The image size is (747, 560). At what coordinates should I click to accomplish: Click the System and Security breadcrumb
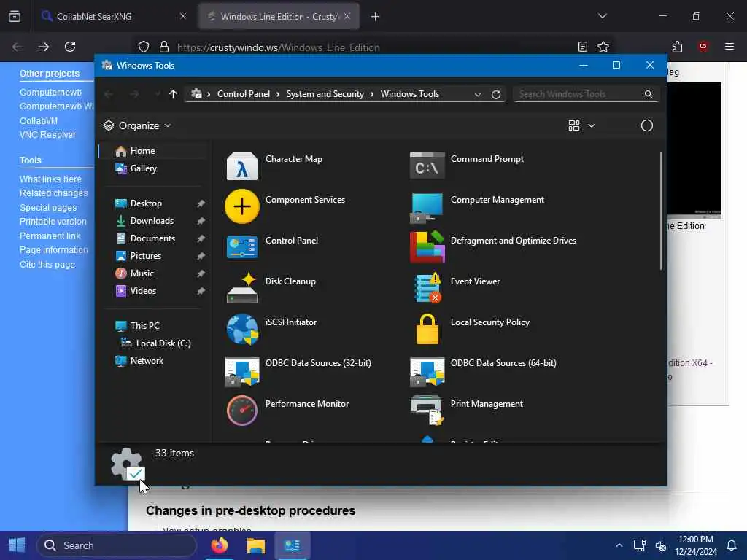[x=325, y=94]
